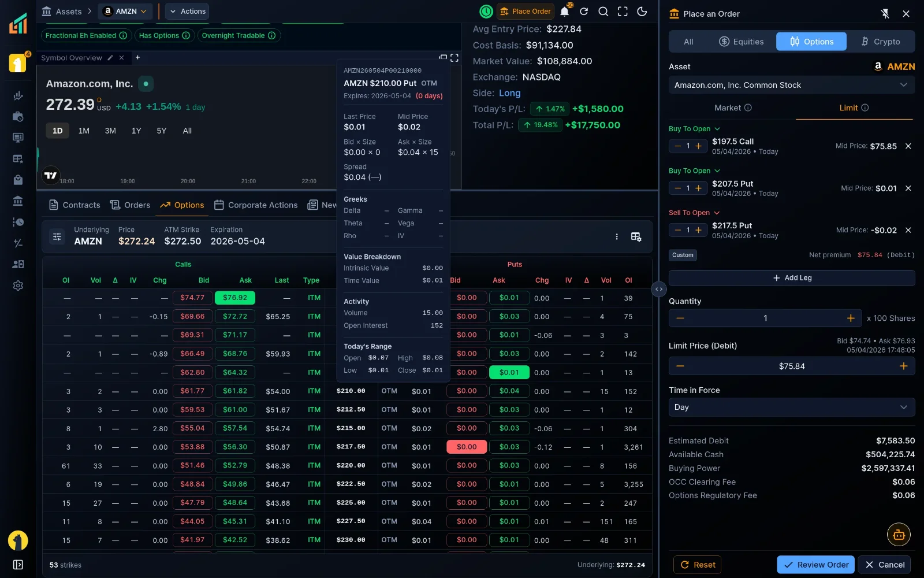
Task: Select the 1Y chart range
Action: point(136,131)
